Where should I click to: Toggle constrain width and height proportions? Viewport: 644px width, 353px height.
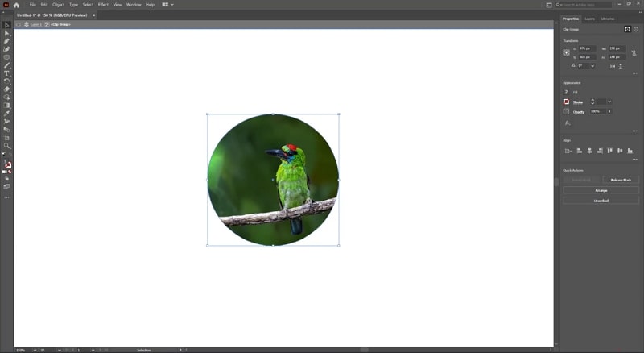[x=634, y=52]
